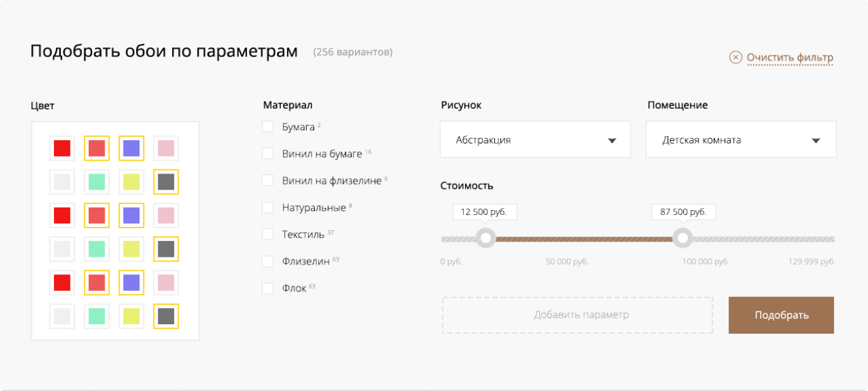The height and width of the screenshot is (391, 868).
Task: Toggle the coral swatch in the fifth color row
Action: [97, 283]
